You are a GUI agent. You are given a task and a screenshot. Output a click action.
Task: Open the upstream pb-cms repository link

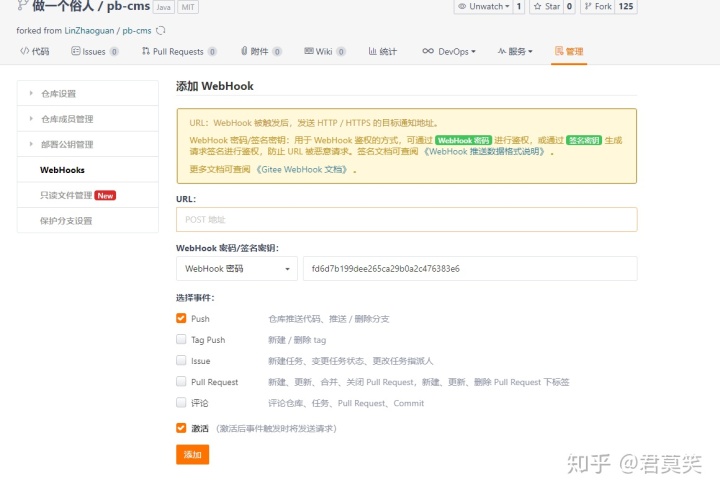pyautogui.click(x=137, y=31)
